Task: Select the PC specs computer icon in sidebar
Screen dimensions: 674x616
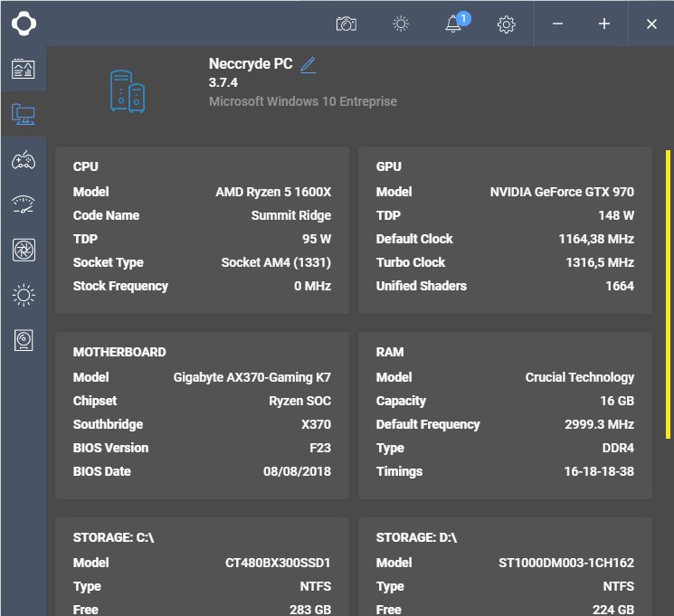Action: click(23, 114)
